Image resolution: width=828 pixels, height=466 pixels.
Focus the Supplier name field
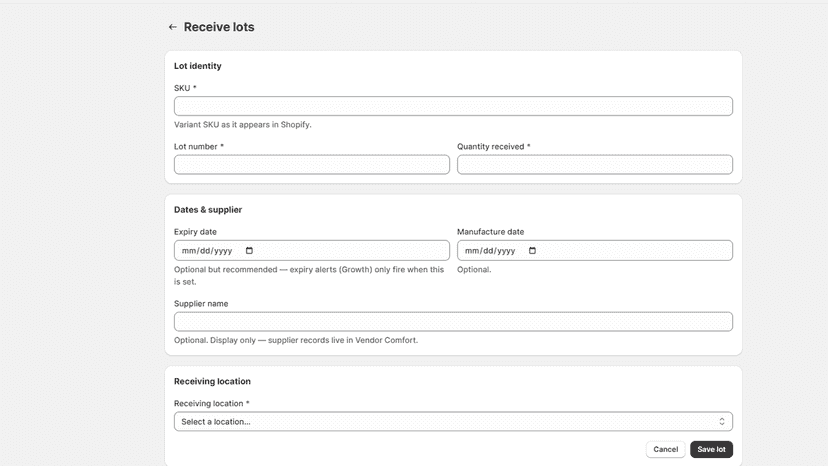pos(453,322)
